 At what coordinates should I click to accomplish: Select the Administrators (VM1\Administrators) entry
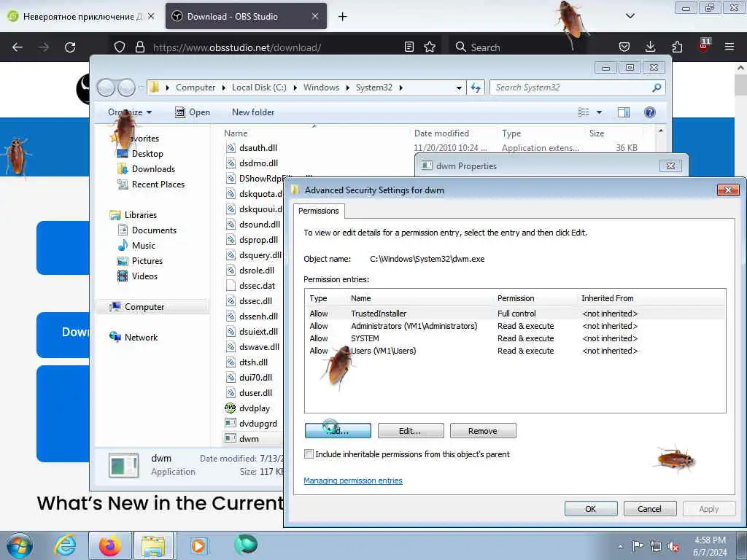click(514, 326)
